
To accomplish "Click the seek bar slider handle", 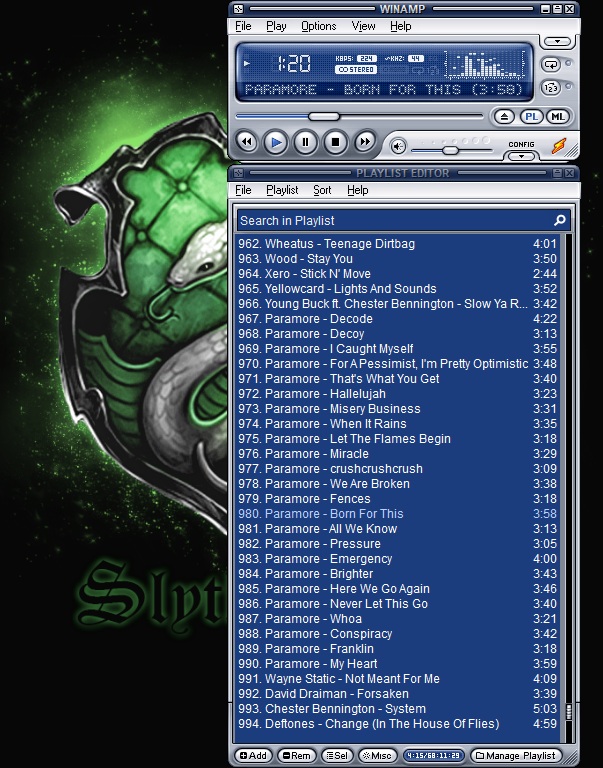I will coord(324,116).
